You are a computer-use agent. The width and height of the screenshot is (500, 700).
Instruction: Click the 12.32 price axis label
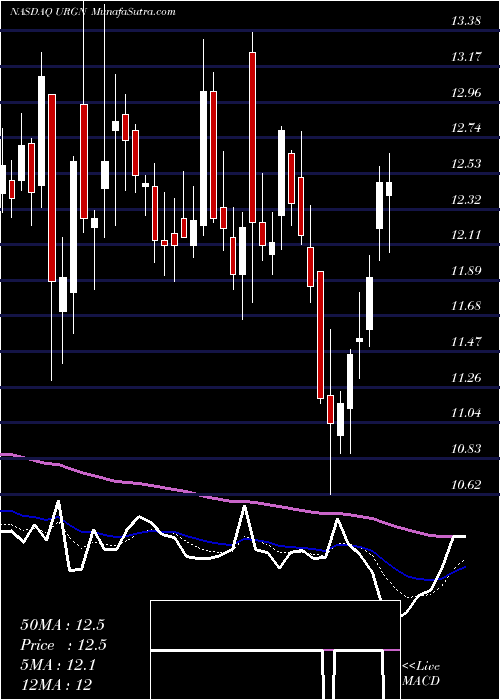467,199
